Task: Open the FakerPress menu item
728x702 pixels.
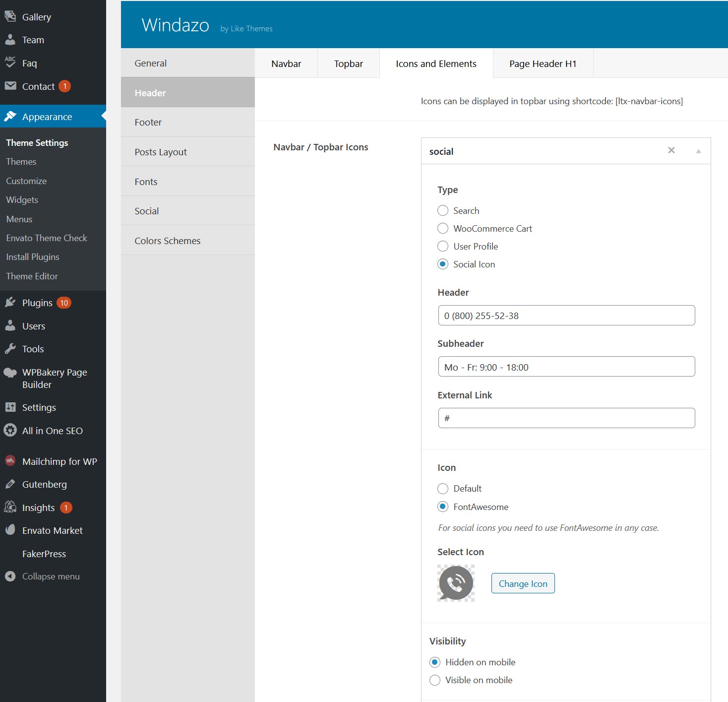Action: [x=44, y=554]
